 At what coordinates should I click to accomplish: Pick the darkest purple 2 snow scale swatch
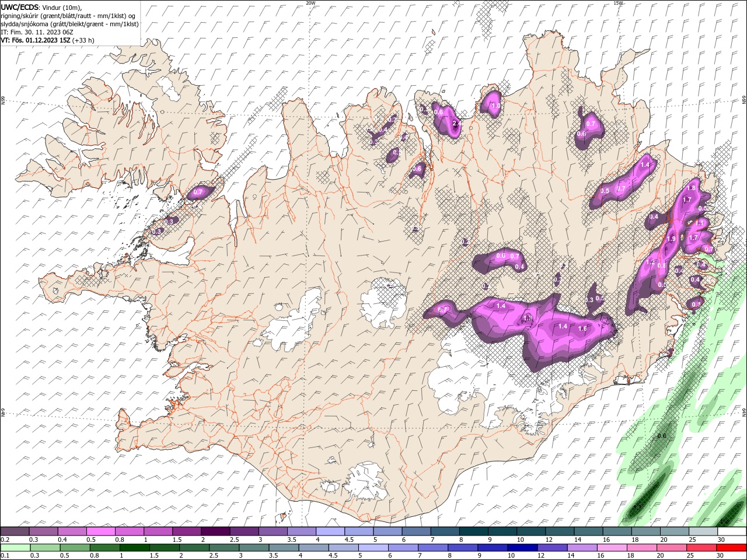pyautogui.click(x=215, y=531)
